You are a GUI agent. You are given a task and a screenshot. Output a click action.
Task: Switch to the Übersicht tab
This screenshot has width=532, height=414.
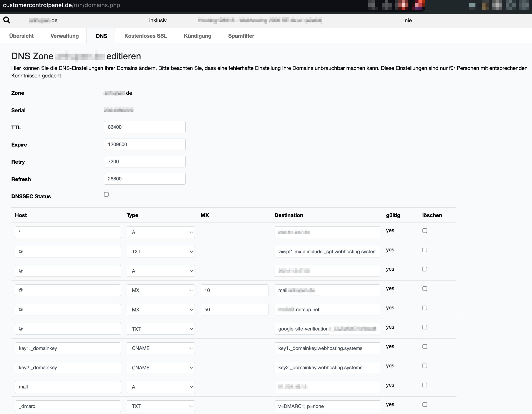tap(21, 36)
